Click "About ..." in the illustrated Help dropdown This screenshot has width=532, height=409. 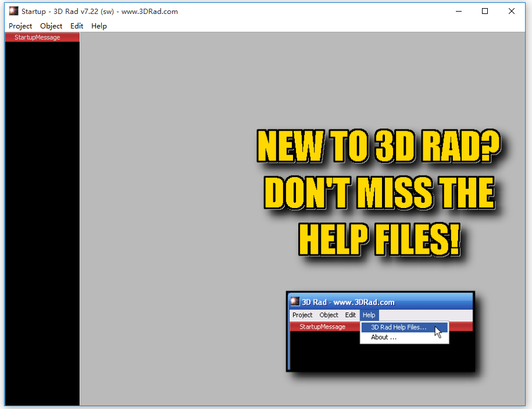click(x=384, y=337)
